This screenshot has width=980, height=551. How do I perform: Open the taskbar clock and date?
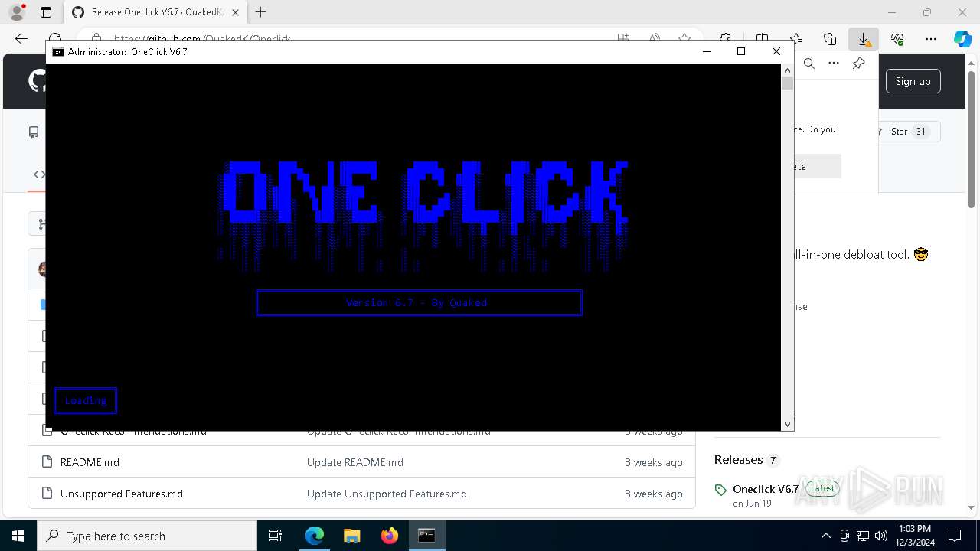click(x=914, y=536)
